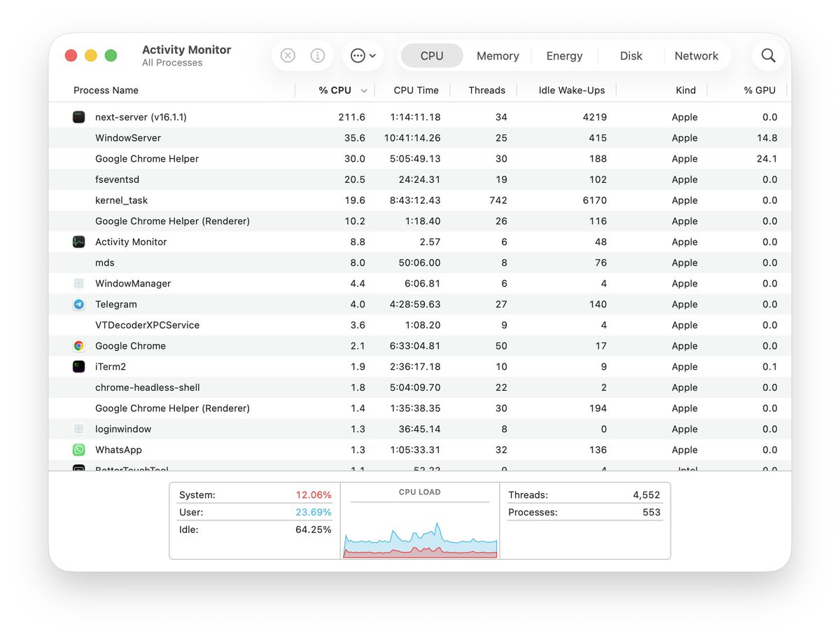840x636 pixels.
Task: Click the 6170 idle wake-ups value
Action: (x=595, y=200)
